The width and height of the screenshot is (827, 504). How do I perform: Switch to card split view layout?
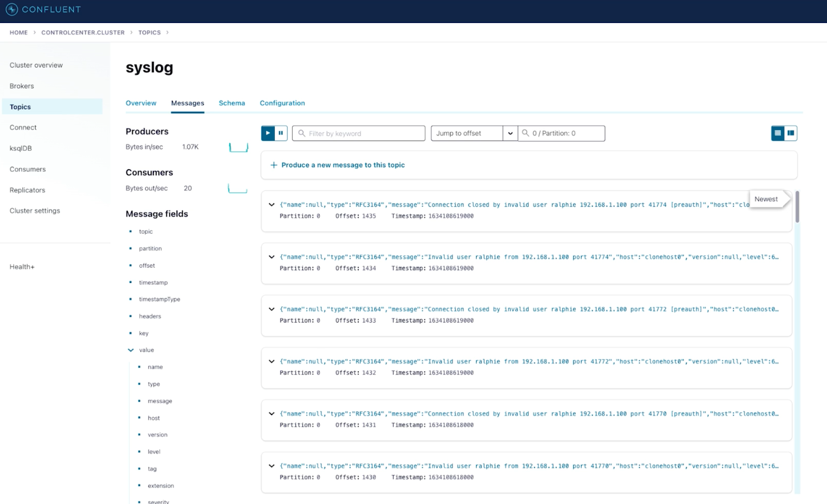[x=791, y=133]
